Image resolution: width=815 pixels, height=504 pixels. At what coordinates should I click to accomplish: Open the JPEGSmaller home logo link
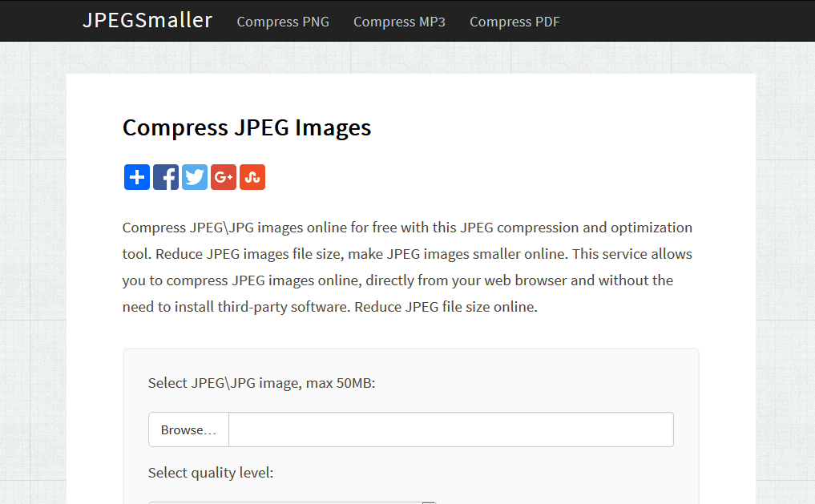tap(147, 21)
